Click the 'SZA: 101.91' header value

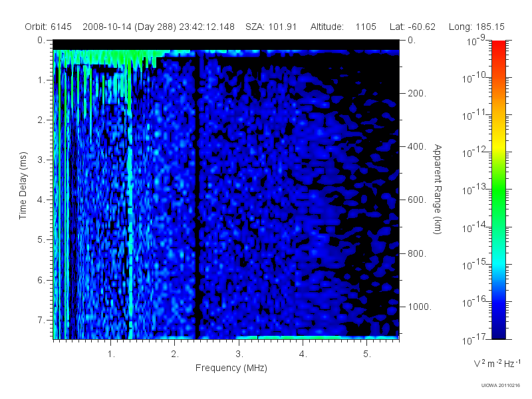[x=271, y=27]
